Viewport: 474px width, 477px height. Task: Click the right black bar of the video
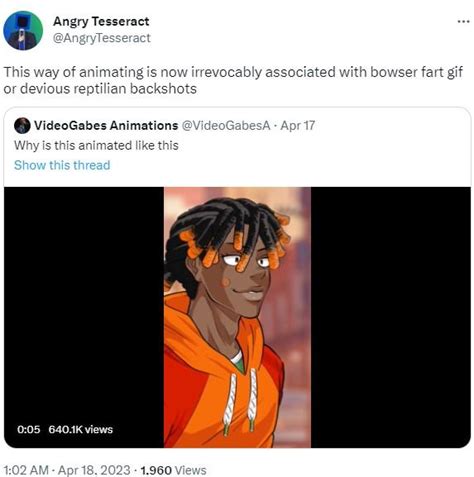point(391,317)
